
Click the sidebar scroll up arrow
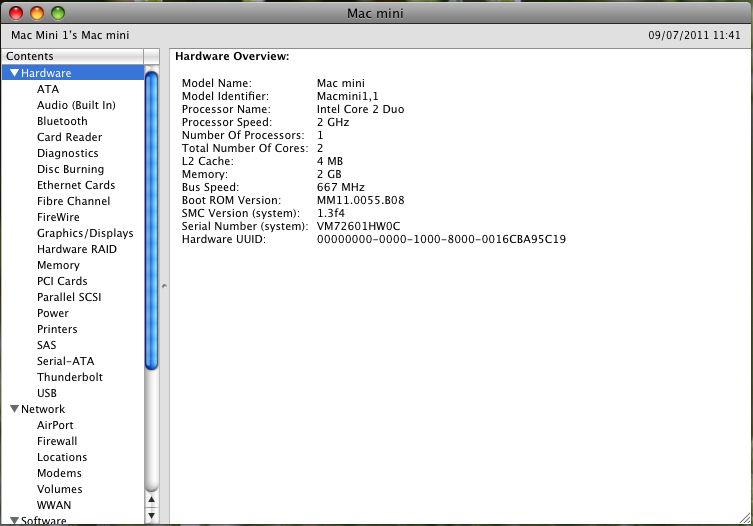coord(151,500)
